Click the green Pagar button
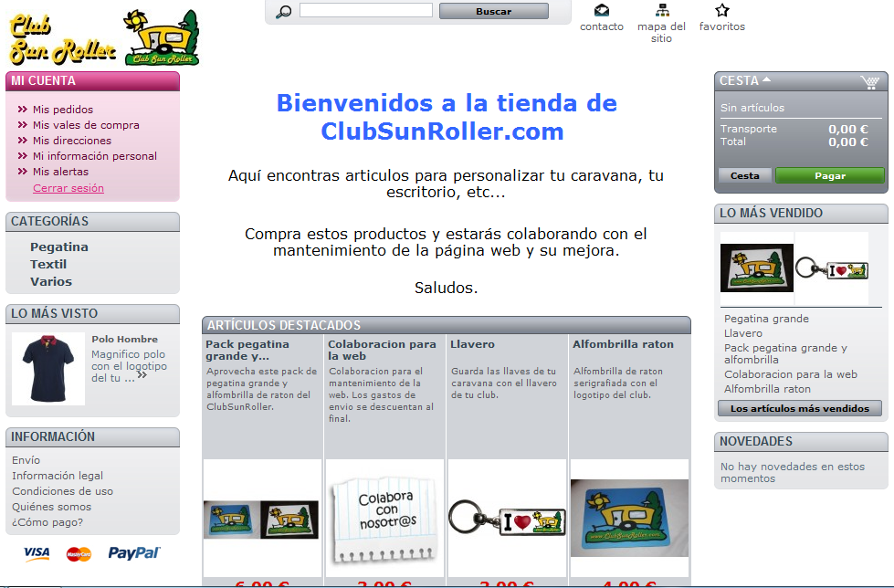This screenshot has width=894, height=588. click(829, 175)
